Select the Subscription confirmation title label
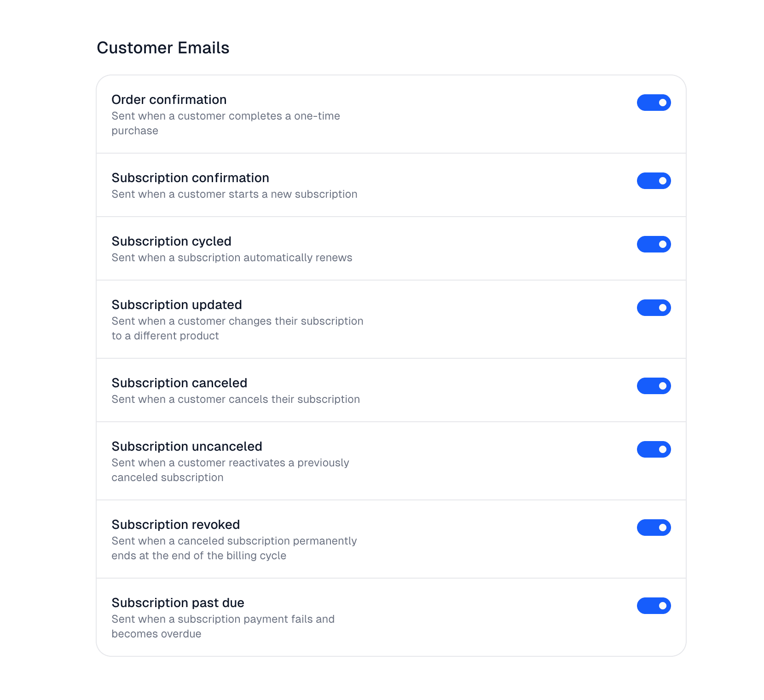 tap(190, 178)
